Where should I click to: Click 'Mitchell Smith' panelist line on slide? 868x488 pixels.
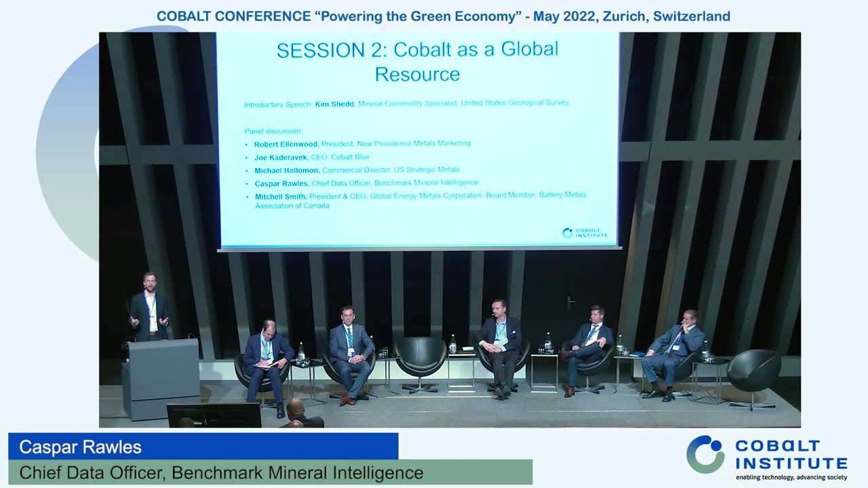pos(420,200)
